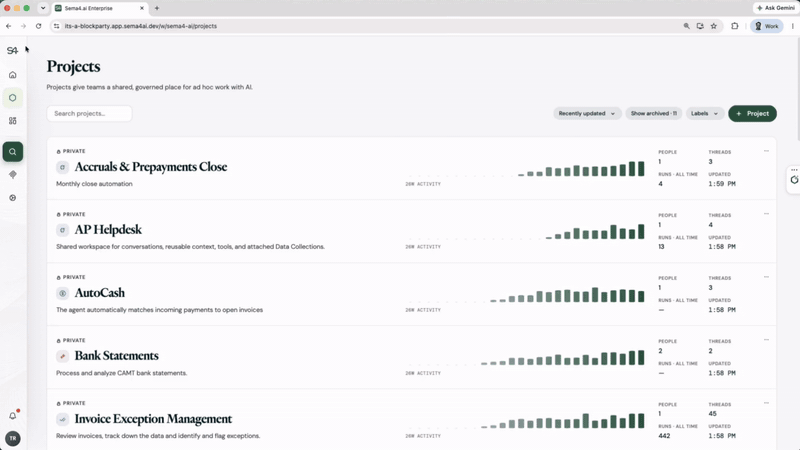Focus the Search projects input field
The width and height of the screenshot is (800, 450).
89,113
